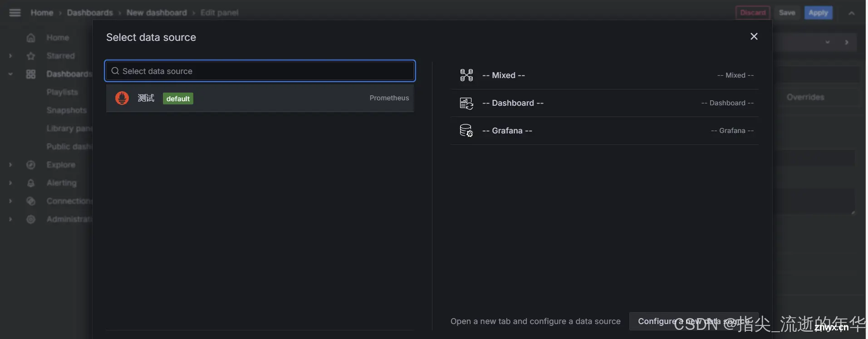This screenshot has height=339, width=868.
Task: Expand the Alerting section arrow
Action: [10, 183]
